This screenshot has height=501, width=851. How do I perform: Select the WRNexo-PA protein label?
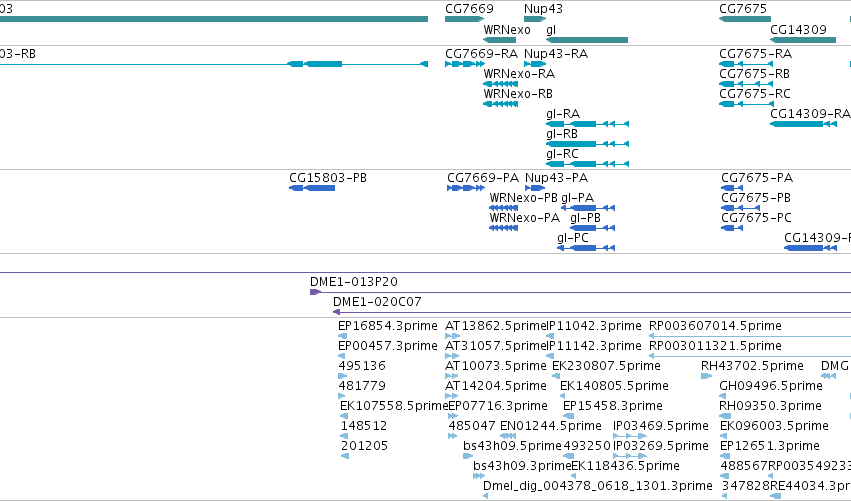(x=524, y=218)
